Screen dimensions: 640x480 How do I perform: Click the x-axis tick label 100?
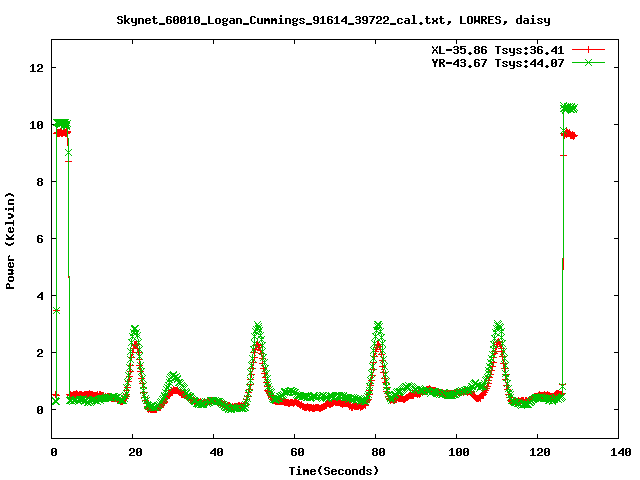459,452
